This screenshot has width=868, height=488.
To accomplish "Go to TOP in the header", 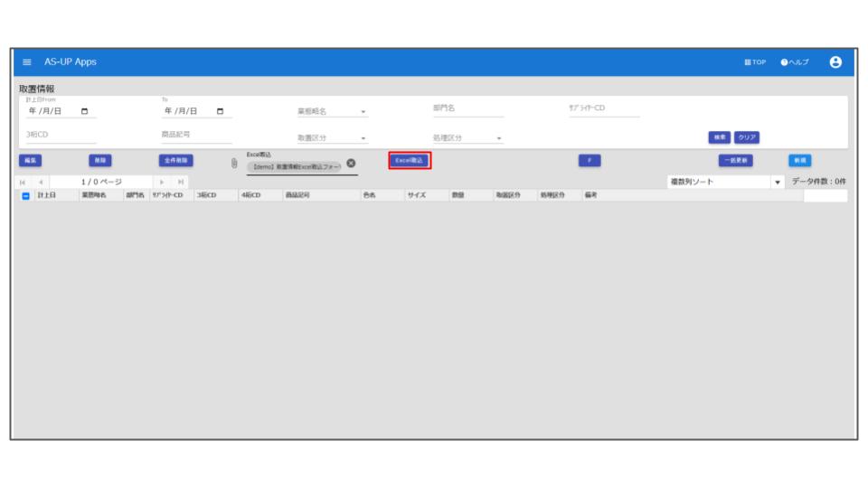I will click(x=755, y=62).
